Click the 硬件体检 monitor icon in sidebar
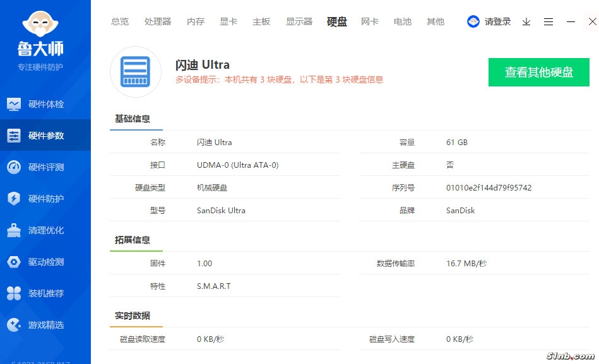599x364 pixels. (x=14, y=104)
